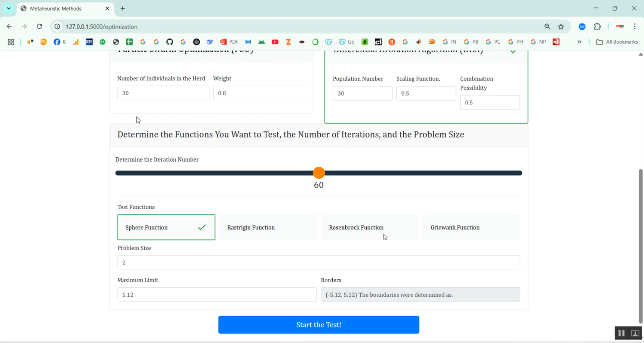Select the Rosenbrock Function test card
The height and width of the screenshot is (343, 644).
[x=370, y=227]
